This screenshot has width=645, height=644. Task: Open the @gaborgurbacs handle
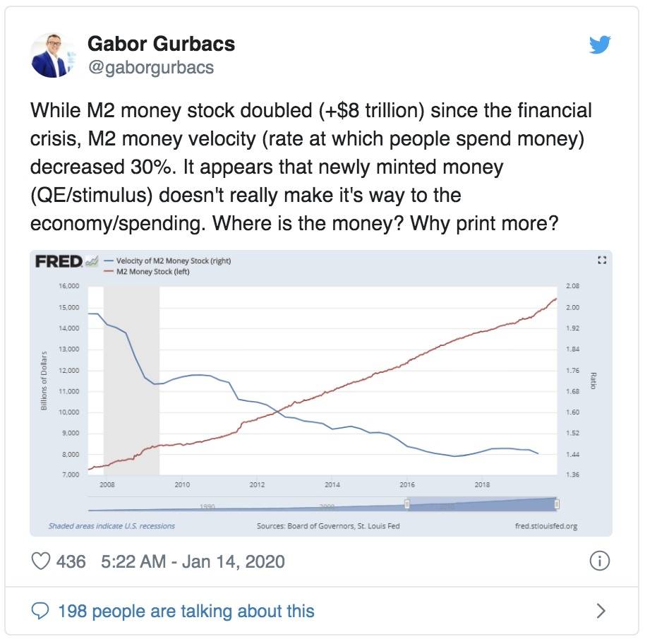(151, 68)
